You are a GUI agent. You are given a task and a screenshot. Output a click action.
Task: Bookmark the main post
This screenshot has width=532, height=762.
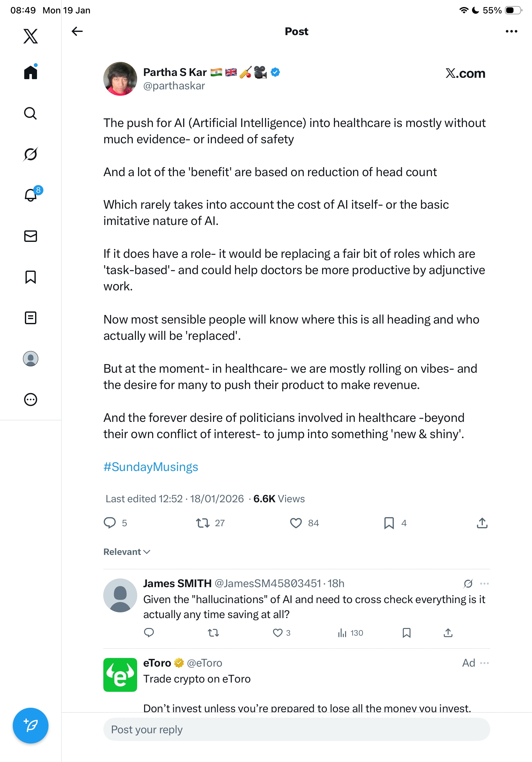(389, 523)
